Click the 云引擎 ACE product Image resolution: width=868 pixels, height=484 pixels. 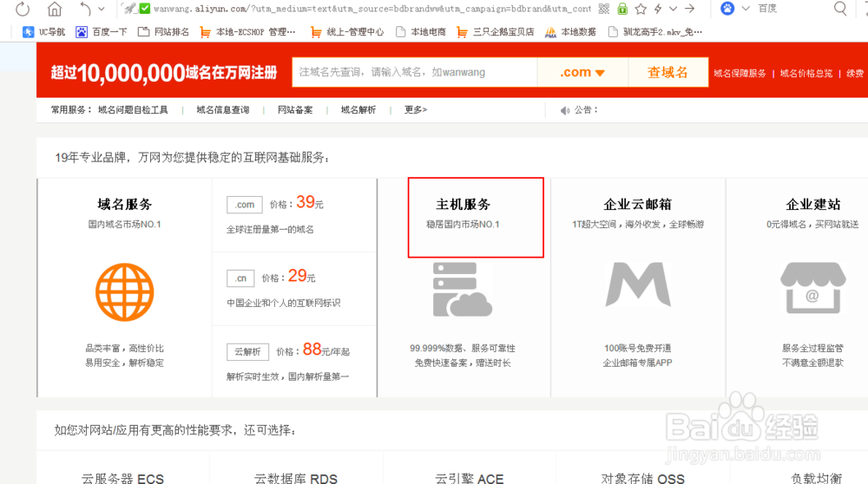[x=470, y=479]
